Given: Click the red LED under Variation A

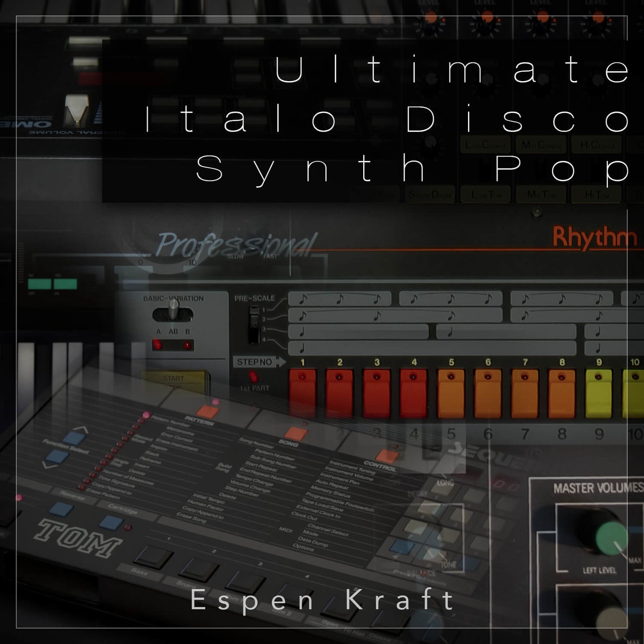Looking at the screenshot, I should pos(158,345).
